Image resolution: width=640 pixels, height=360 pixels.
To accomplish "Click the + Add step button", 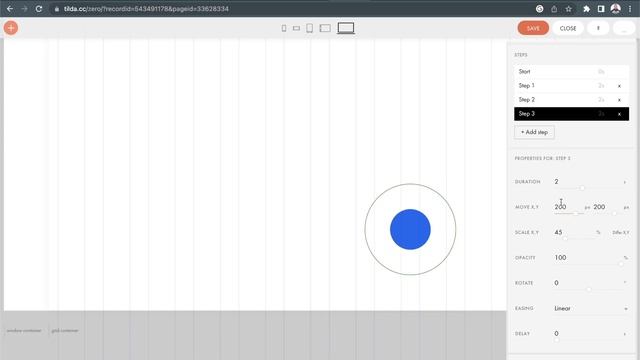I will [x=534, y=132].
